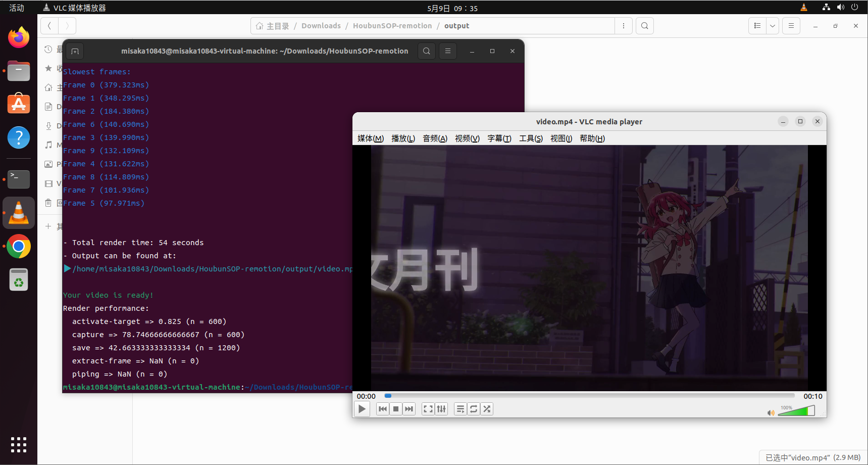868x465 pixels.
Task: Switch to Terminal from the dock
Action: pos(19,179)
